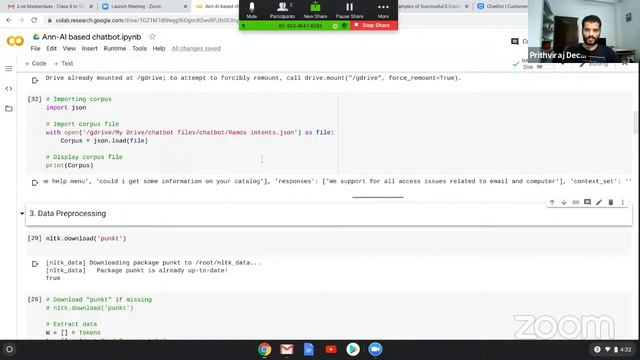This screenshot has width=640, height=360.
Task: Click Prithviraj video thumbnail
Action: click(584, 31)
